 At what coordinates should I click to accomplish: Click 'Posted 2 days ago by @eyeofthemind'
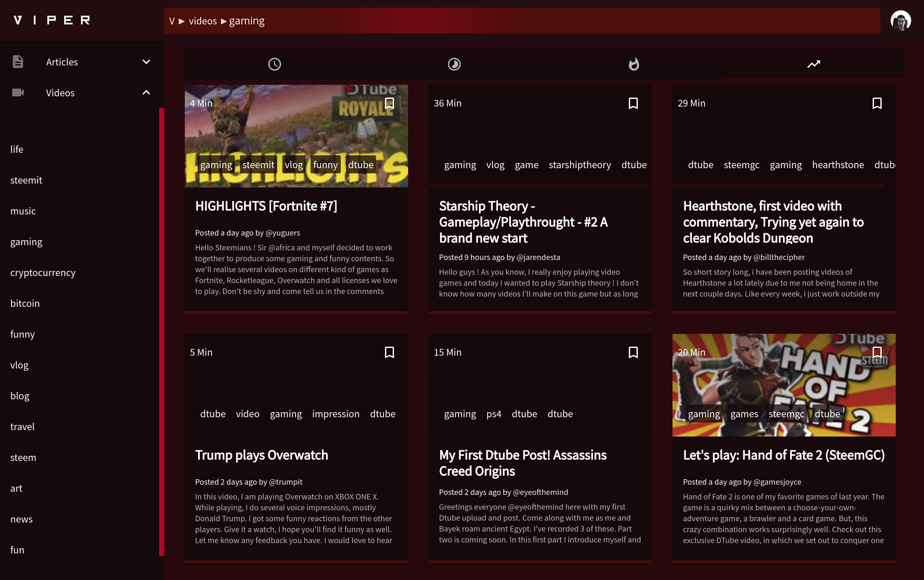(x=503, y=492)
